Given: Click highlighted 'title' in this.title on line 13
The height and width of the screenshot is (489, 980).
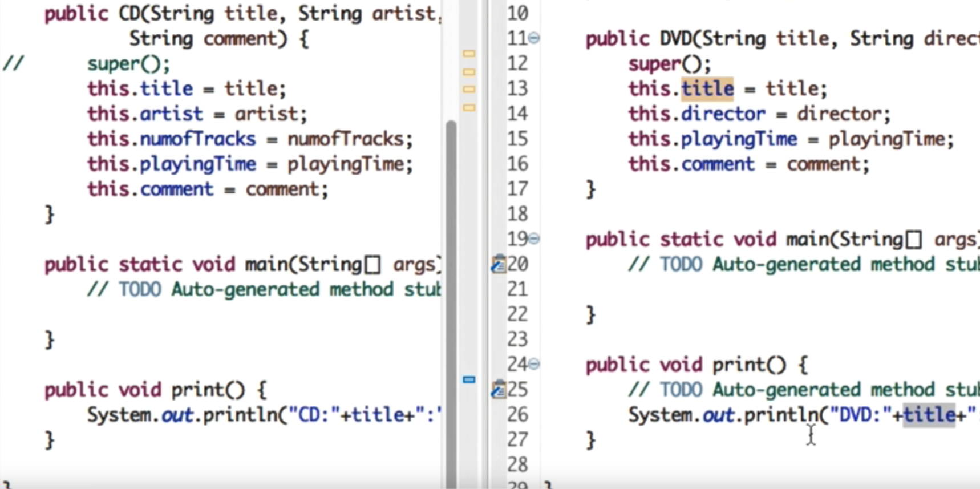Looking at the screenshot, I should (707, 89).
